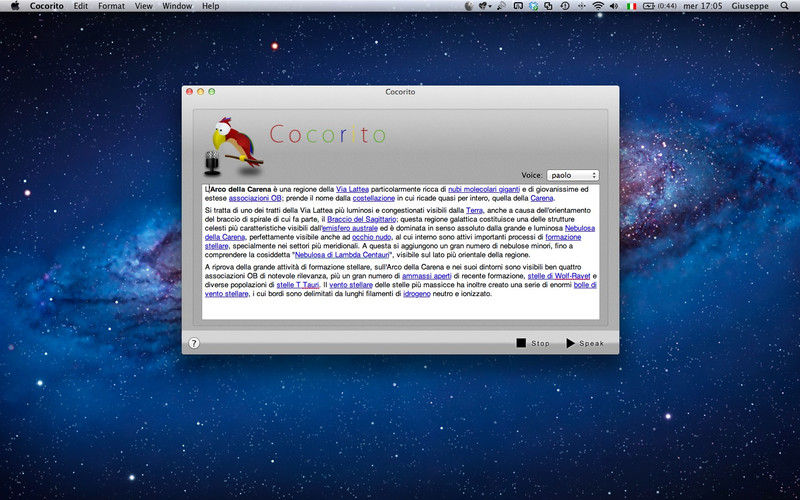Click the crosshair dots menu bar icon
This screenshot has width=800, height=500.
pos(581,6)
